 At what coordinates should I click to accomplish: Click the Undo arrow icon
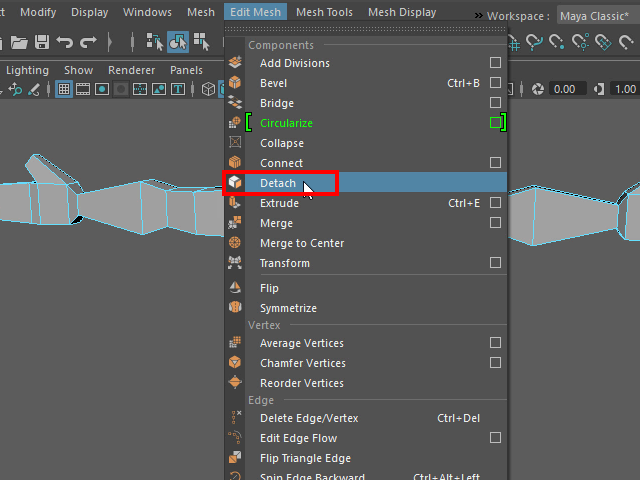[x=65, y=42]
